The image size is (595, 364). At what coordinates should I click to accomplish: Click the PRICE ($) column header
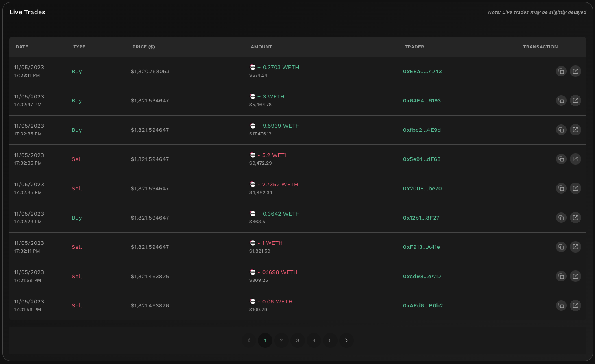pyautogui.click(x=144, y=47)
